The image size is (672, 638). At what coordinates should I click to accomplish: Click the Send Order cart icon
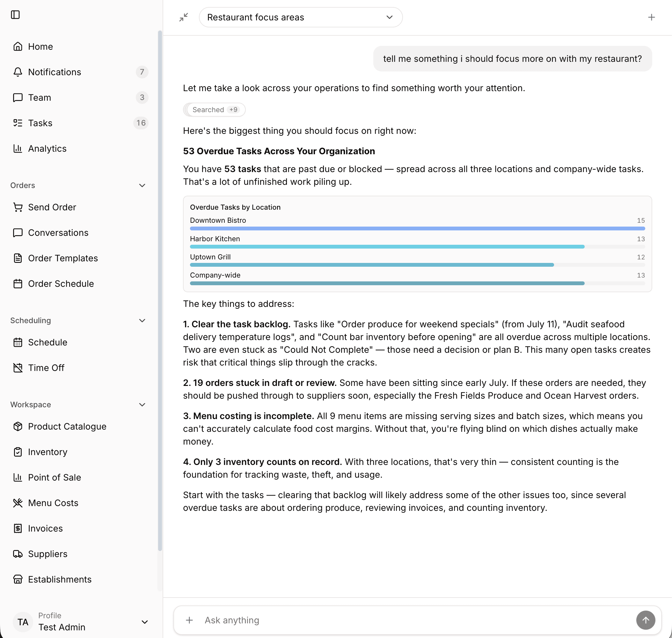18,207
